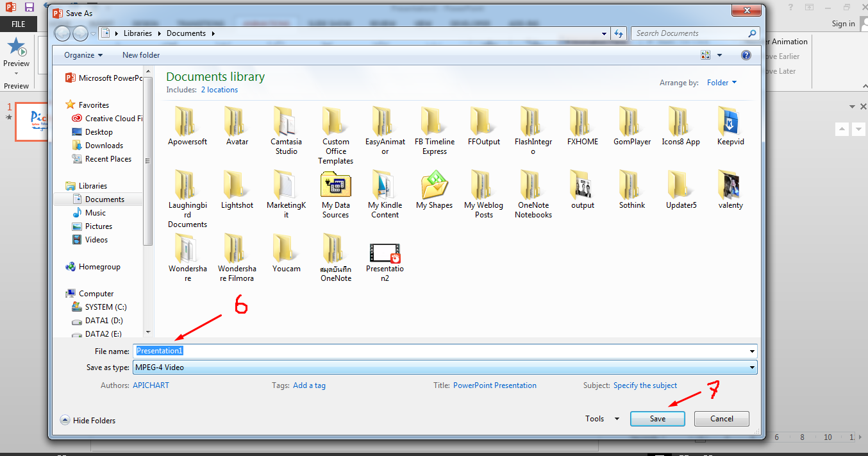Open the Wondershare Filmora folder

237,258
